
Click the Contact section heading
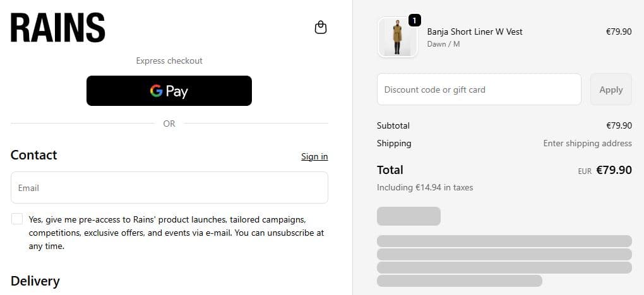[x=34, y=155]
